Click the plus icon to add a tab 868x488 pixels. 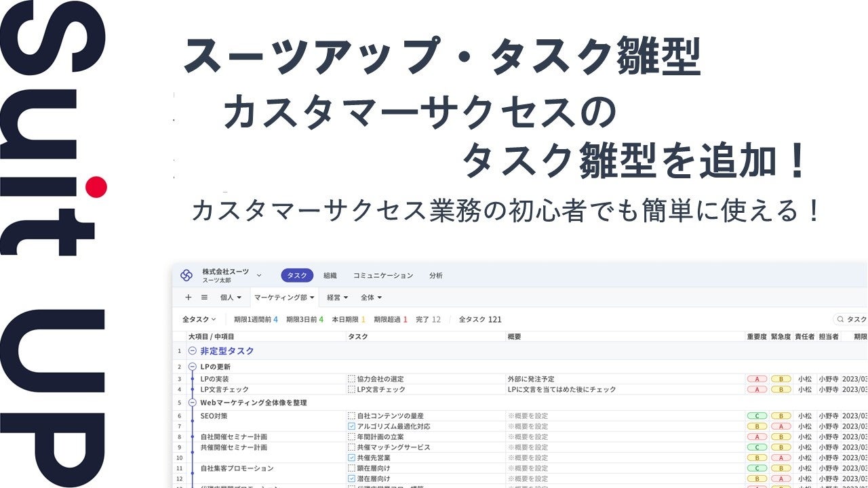[189, 297]
